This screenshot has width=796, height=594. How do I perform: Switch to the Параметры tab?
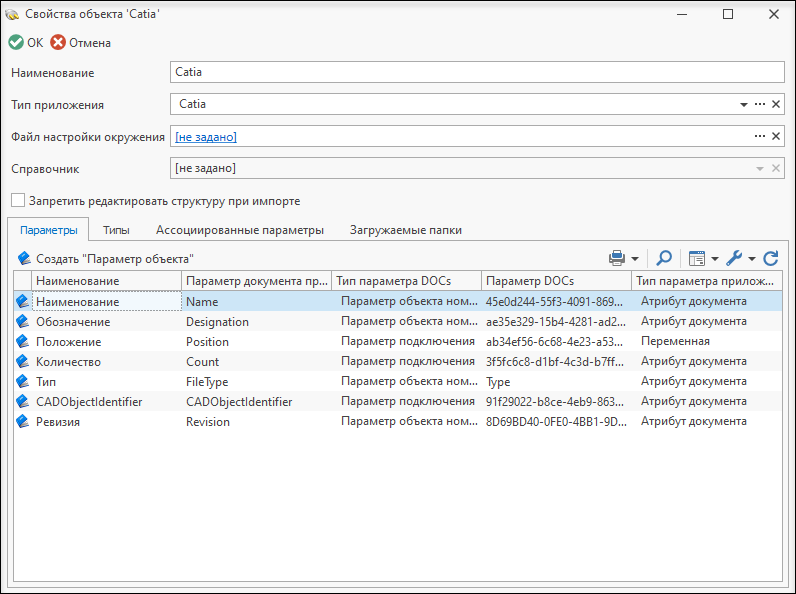(x=49, y=230)
